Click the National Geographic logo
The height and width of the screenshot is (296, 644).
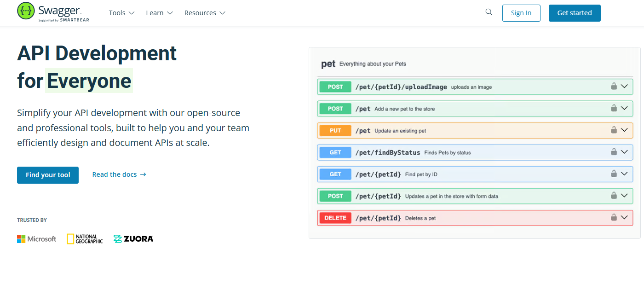click(x=85, y=239)
